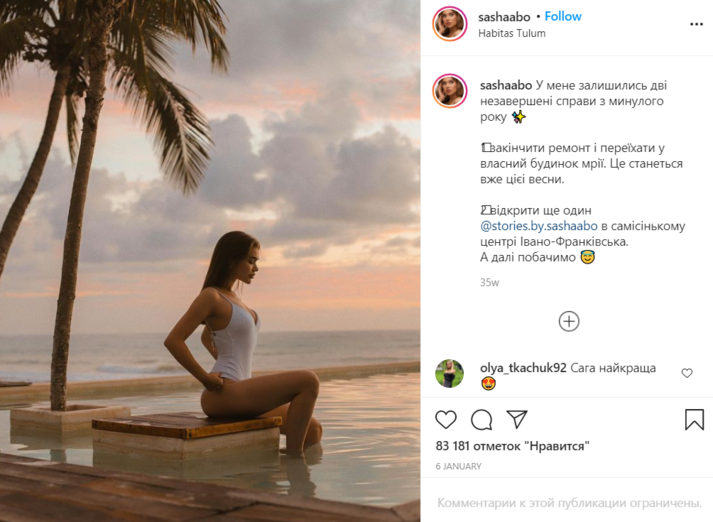Share post via paper plane icon
713x522 pixels.
point(516,419)
